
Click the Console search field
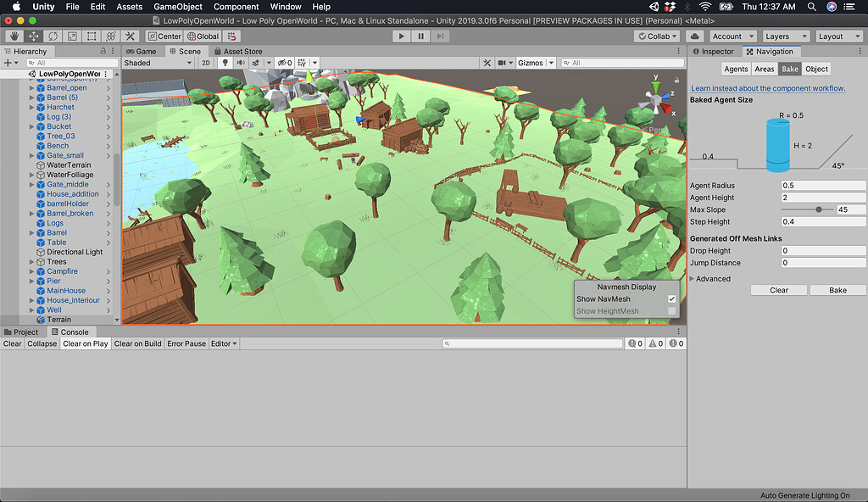coord(532,343)
